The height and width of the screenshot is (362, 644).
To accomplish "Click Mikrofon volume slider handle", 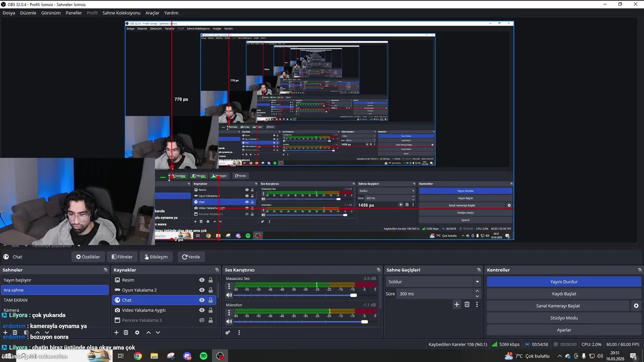I will (364, 321).
